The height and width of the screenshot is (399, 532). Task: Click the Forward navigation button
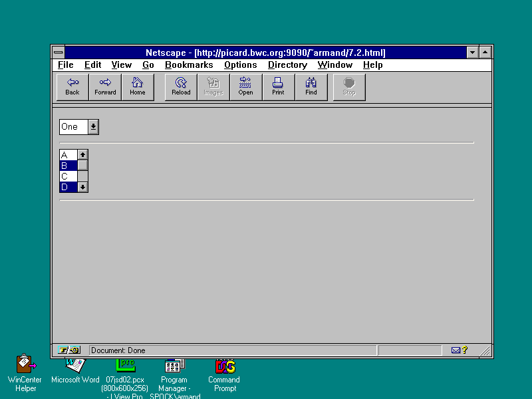point(105,87)
